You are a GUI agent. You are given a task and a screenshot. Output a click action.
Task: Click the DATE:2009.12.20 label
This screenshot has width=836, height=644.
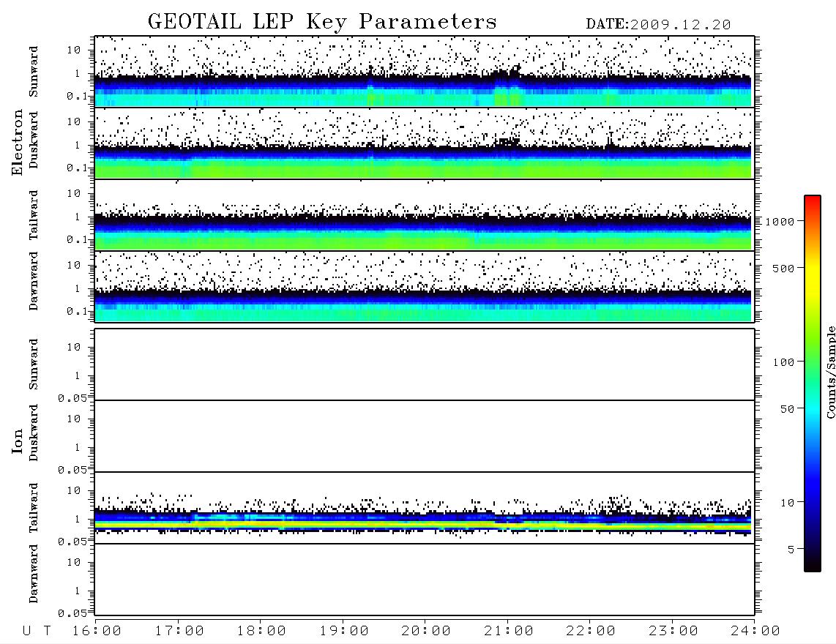pos(658,25)
